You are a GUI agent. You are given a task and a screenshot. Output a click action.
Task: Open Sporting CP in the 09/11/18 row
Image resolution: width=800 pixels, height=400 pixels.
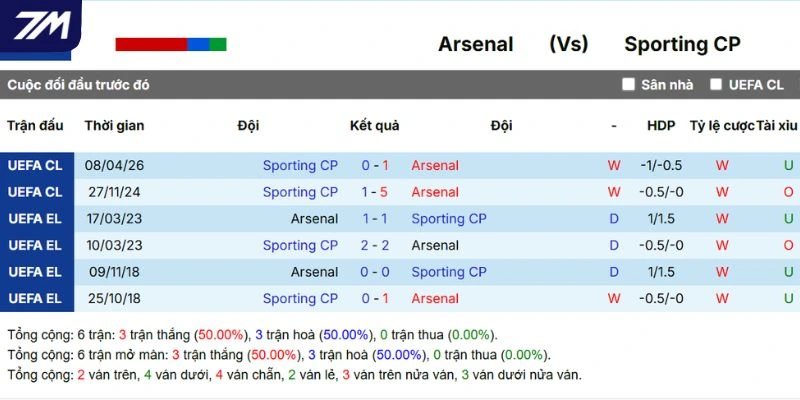pyautogui.click(x=449, y=272)
